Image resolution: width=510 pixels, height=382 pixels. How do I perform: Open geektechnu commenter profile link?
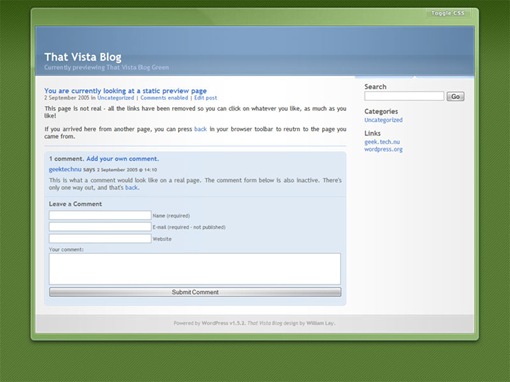point(65,169)
